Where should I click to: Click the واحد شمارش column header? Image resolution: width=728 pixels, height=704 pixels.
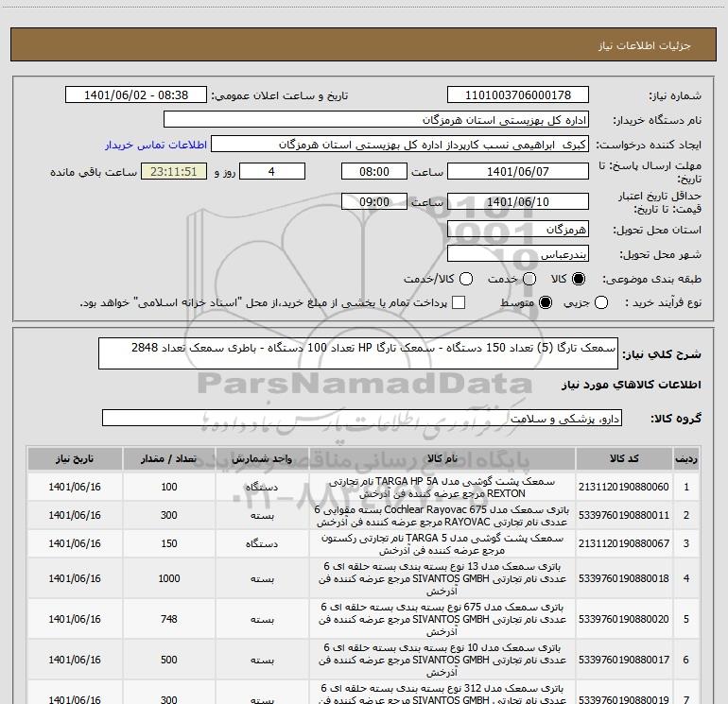tap(262, 459)
